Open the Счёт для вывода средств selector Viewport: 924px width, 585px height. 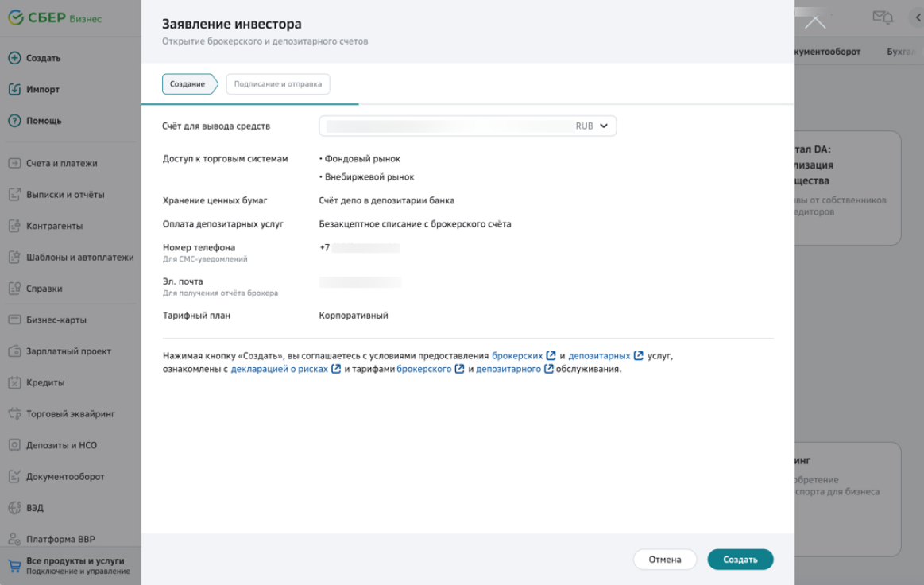467,126
